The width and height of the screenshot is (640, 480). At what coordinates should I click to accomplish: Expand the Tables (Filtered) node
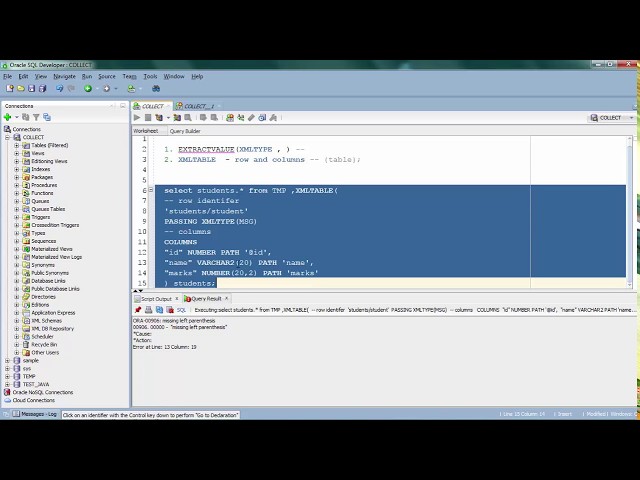point(17,145)
